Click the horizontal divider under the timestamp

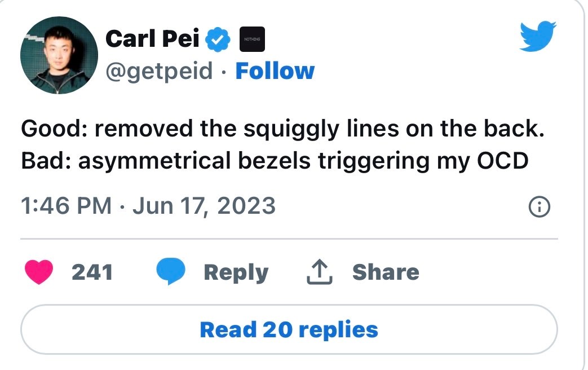click(x=289, y=239)
